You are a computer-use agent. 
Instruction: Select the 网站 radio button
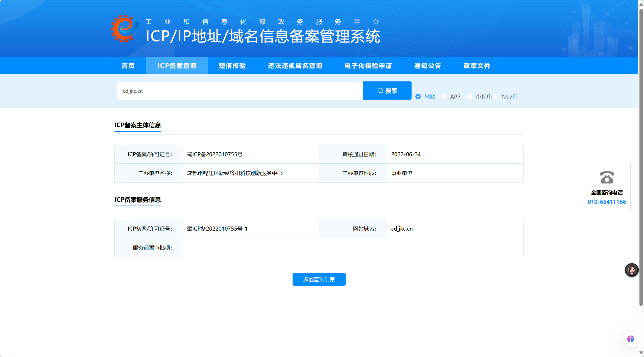coord(418,97)
